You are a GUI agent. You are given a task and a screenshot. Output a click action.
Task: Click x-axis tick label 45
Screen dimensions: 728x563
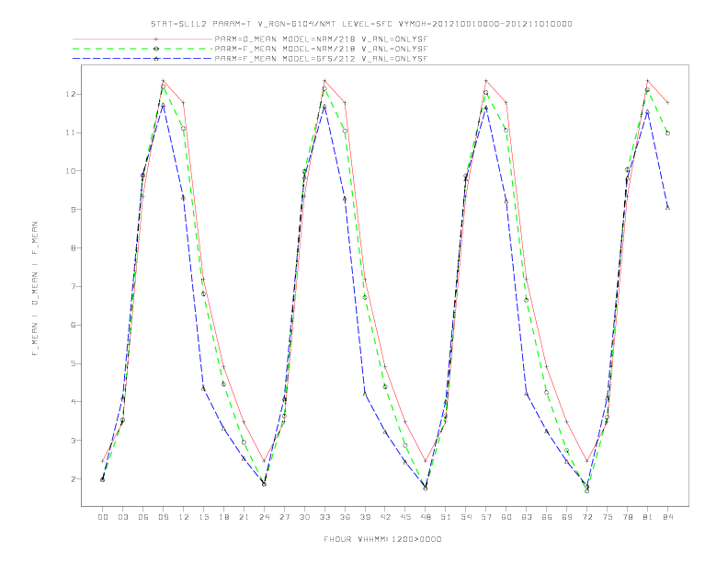(x=405, y=517)
